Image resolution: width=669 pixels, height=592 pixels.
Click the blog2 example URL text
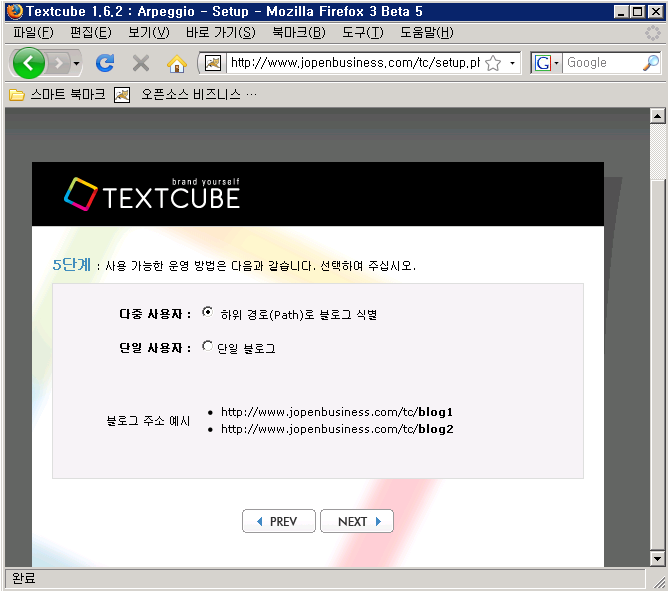pyautogui.click(x=337, y=429)
